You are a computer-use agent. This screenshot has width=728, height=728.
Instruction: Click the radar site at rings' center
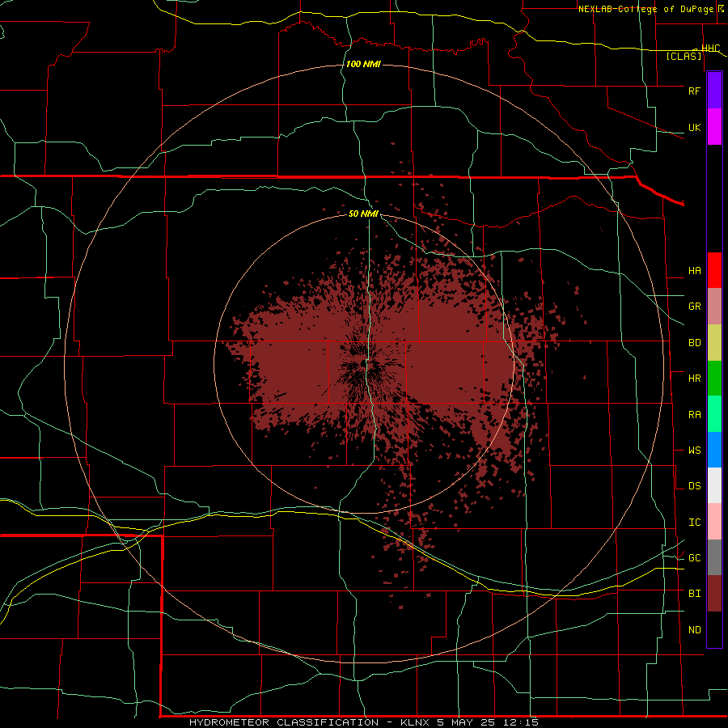(x=363, y=364)
